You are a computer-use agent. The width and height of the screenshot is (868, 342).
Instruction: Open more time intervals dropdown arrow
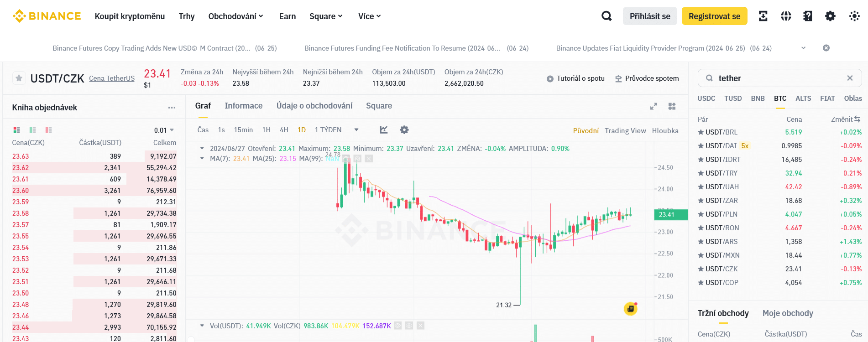point(356,130)
